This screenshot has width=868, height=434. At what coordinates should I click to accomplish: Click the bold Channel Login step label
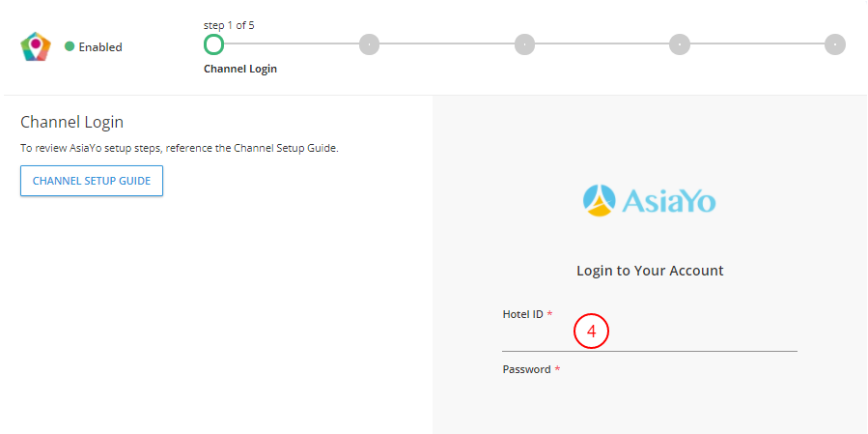[x=240, y=70]
